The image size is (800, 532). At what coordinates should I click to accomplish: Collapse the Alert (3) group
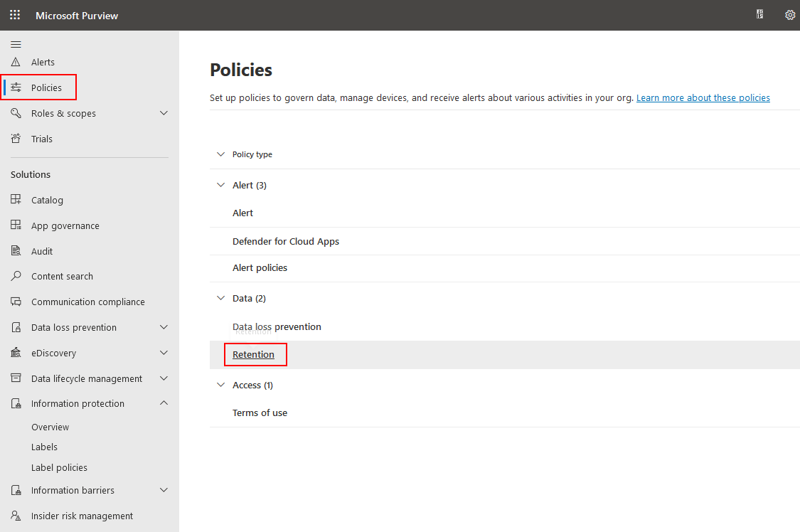point(220,185)
